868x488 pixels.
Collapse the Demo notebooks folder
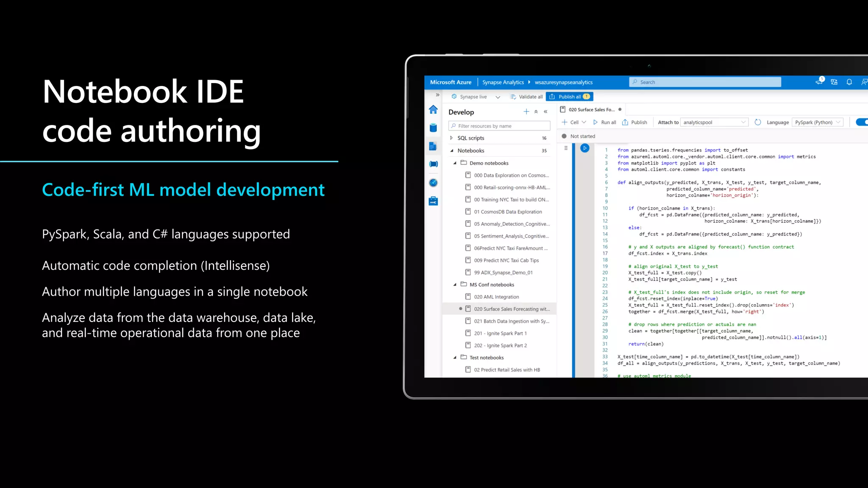(455, 163)
